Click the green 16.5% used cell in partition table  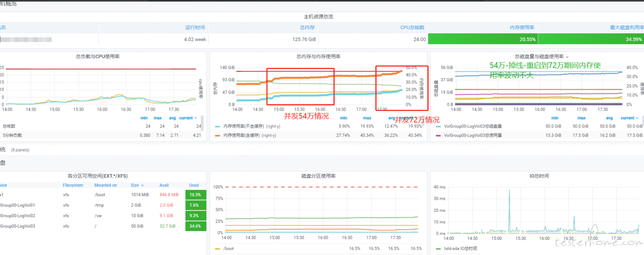coord(196,195)
